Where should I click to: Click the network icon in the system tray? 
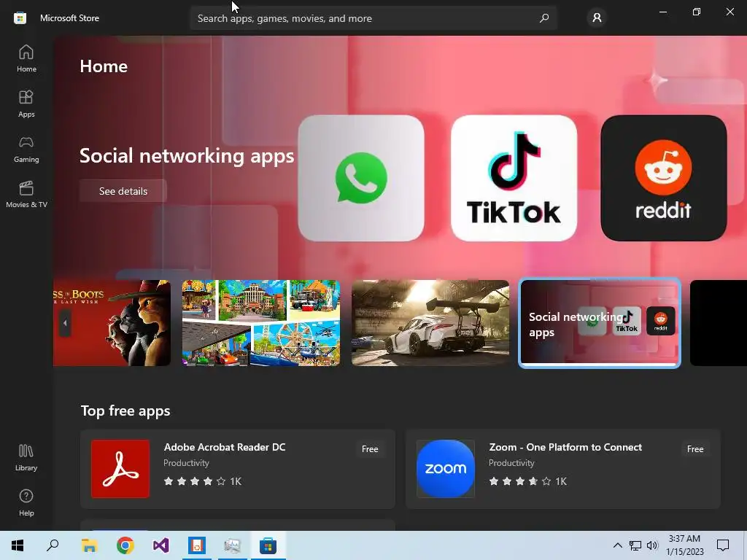pyautogui.click(x=635, y=545)
